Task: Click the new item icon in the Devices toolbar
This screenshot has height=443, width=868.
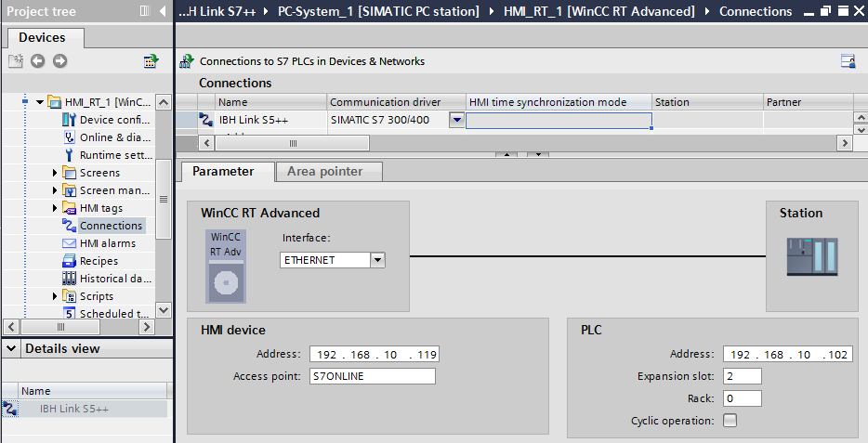Action: [x=15, y=61]
